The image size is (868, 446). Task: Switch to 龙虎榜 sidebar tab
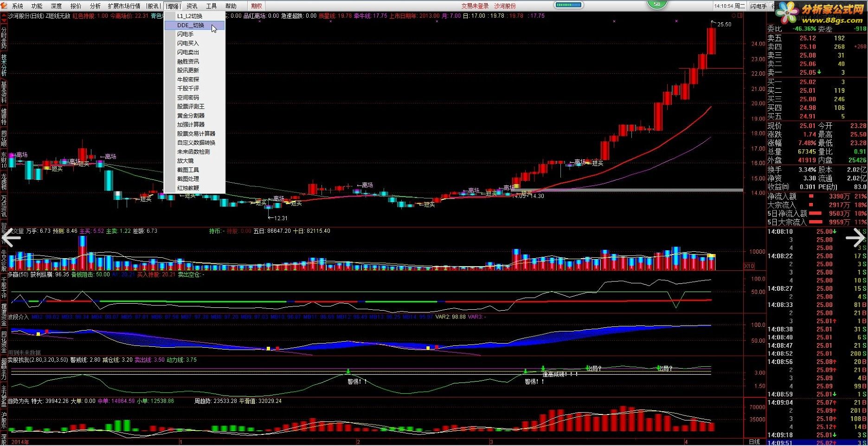point(4,181)
